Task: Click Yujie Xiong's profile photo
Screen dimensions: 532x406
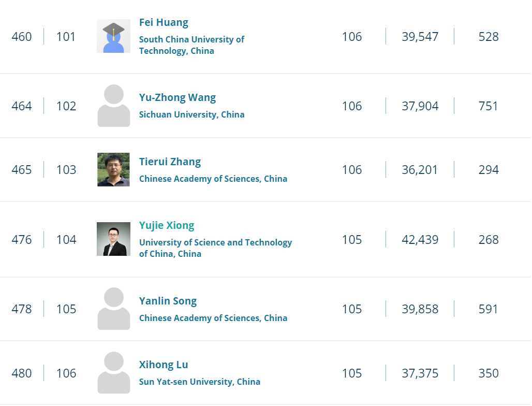Action: pyautogui.click(x=113, y=239)
